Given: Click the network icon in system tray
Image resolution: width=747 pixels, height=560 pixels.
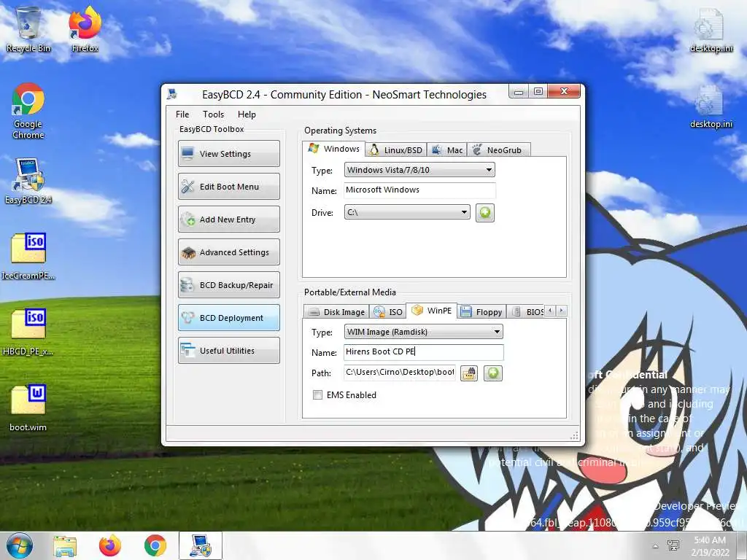Looking at the screenshot, I should pos(673,545).
